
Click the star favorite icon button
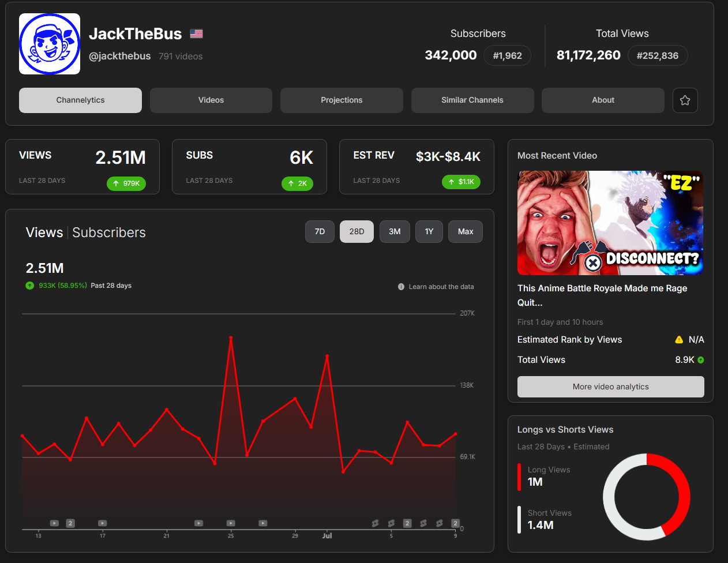point(685,100)
